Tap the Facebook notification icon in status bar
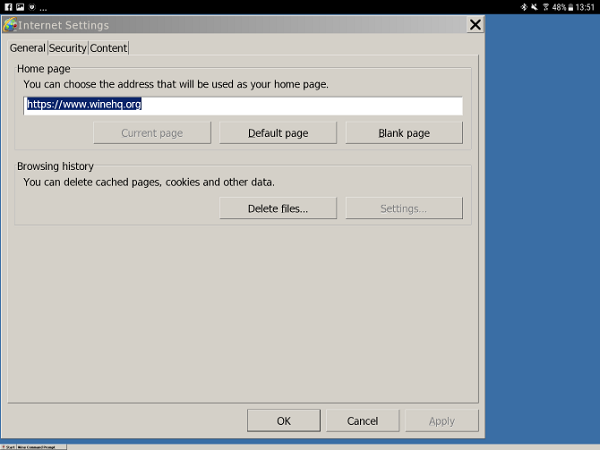The width and height of the screenshot is (600, 450). click(x=6, y=7)
